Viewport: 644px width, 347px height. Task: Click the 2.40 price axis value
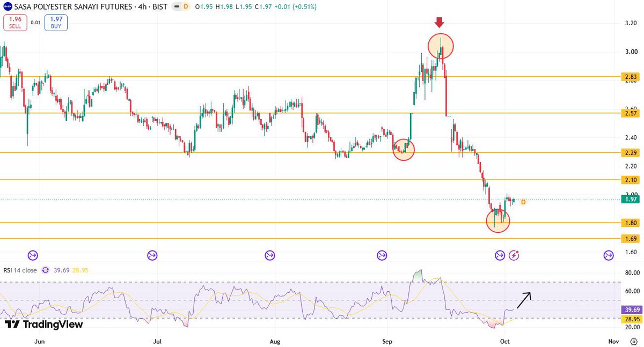pyautogui.click(x=630, y=137)
